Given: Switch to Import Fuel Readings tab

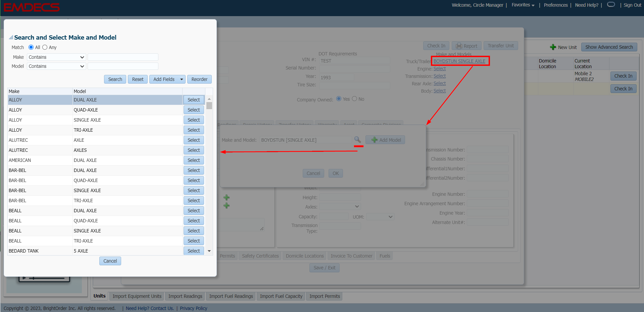Looking at the screenshot, I should [x=231, y=296].
